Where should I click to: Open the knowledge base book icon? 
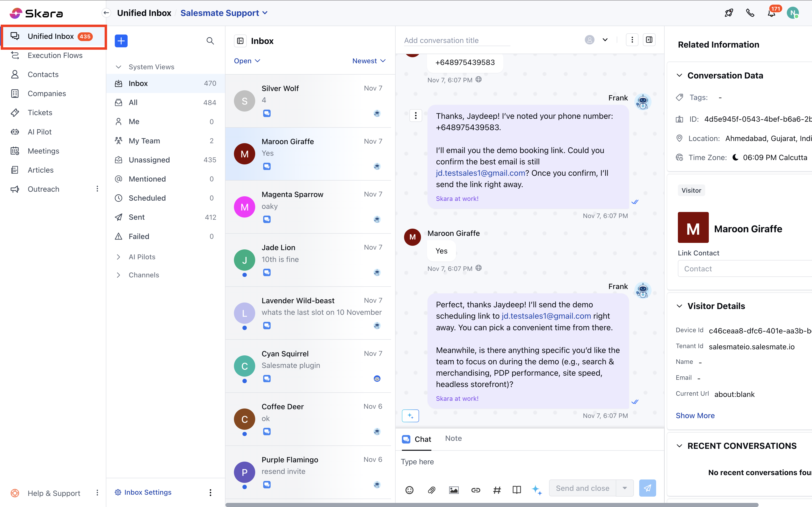click(517, 490)
